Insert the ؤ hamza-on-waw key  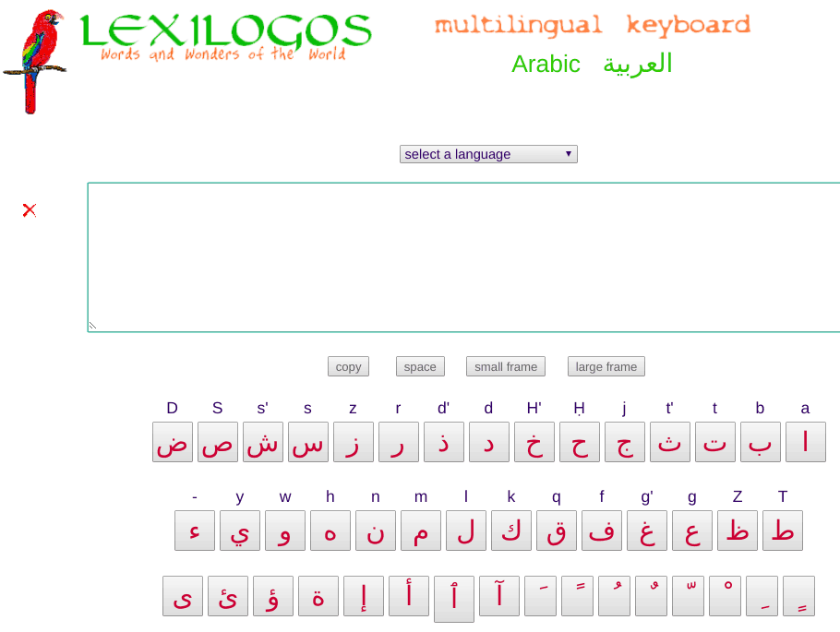pos(273,596)
